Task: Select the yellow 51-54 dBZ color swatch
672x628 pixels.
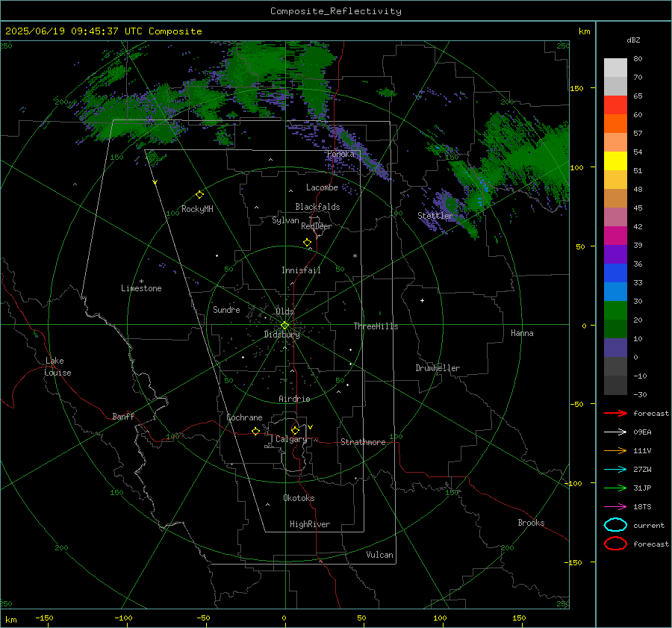Action: (615, 161)
